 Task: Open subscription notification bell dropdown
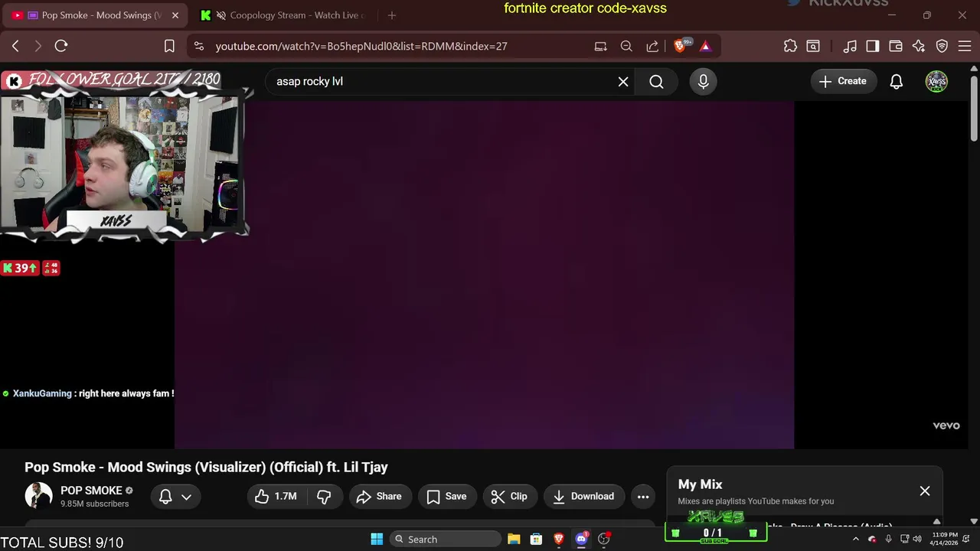click(175, 497)
